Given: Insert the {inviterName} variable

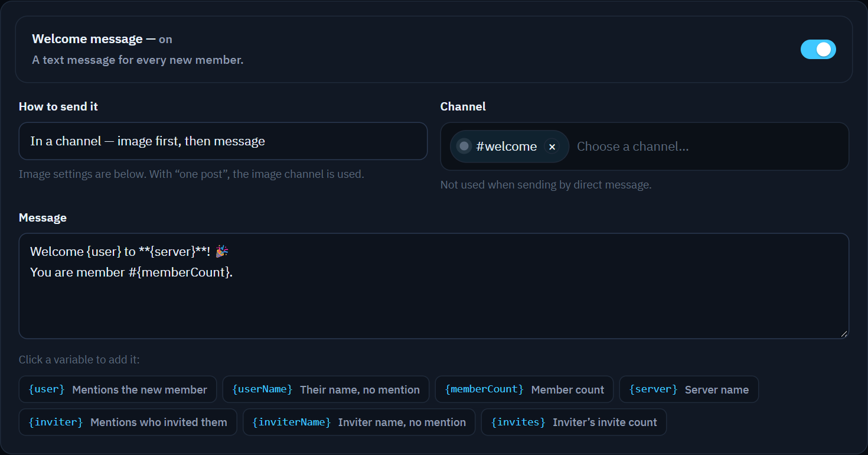Looking at the screenshot, I should click(359, 422).
